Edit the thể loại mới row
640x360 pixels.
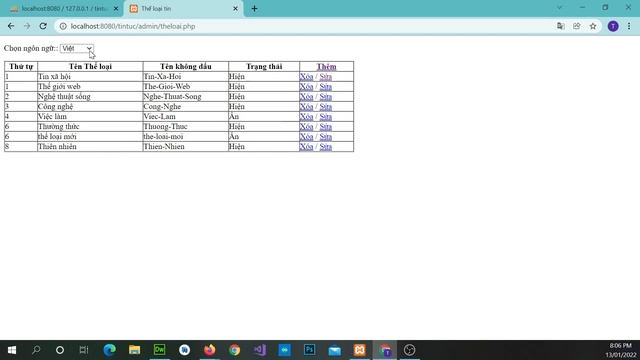click(325, 137)
